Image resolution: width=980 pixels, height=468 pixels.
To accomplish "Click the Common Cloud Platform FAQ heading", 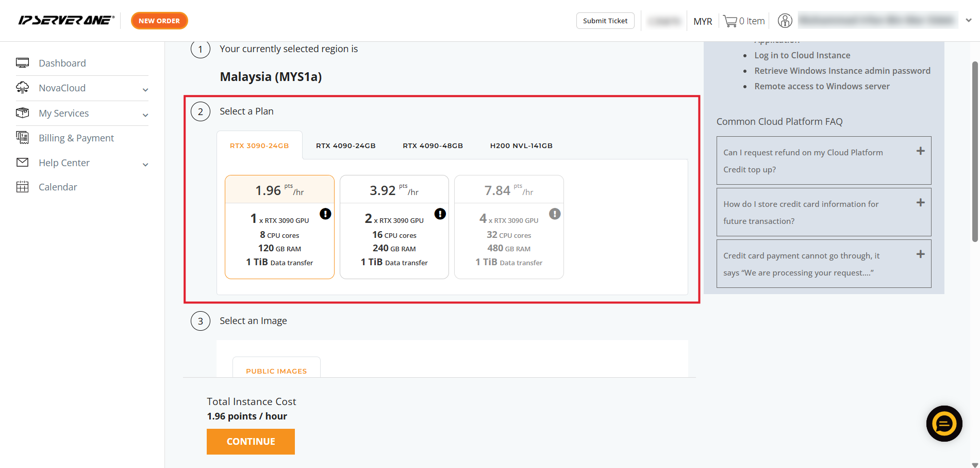I will tap(779, 122).
